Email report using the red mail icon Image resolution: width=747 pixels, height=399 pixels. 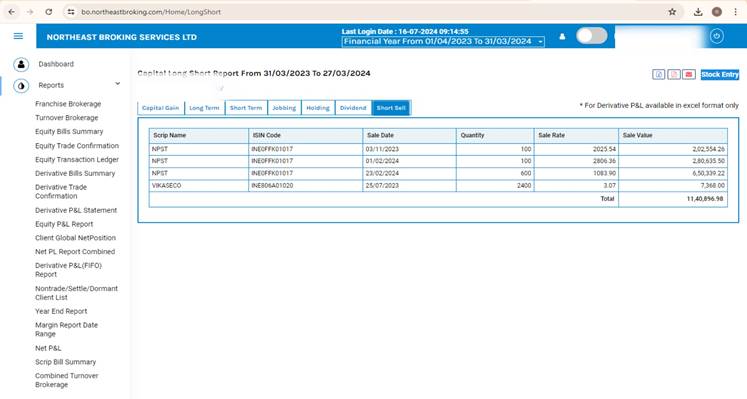[689, 74]
